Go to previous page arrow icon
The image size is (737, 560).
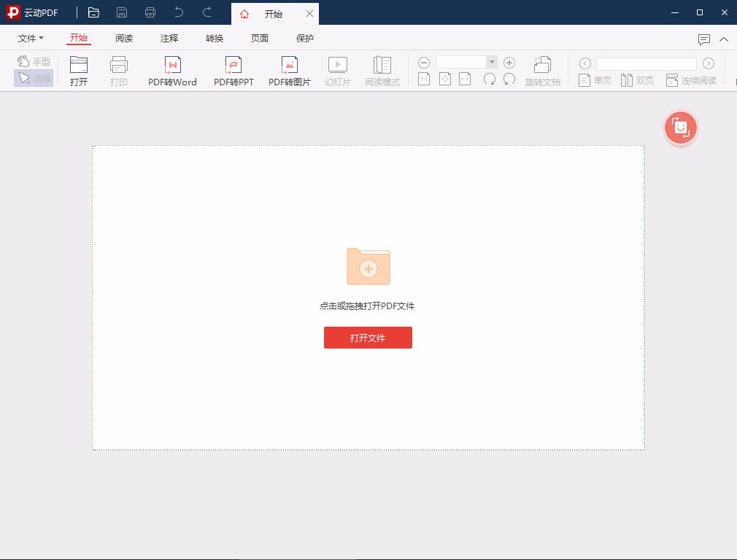584,63
